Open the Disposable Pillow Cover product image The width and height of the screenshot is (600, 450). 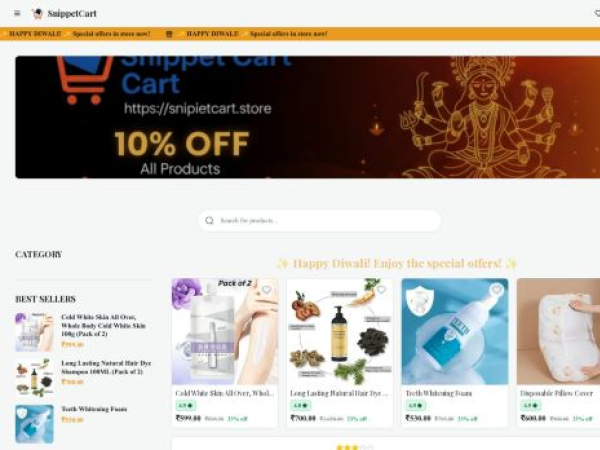pyautogui.click(x=558, y=331)
